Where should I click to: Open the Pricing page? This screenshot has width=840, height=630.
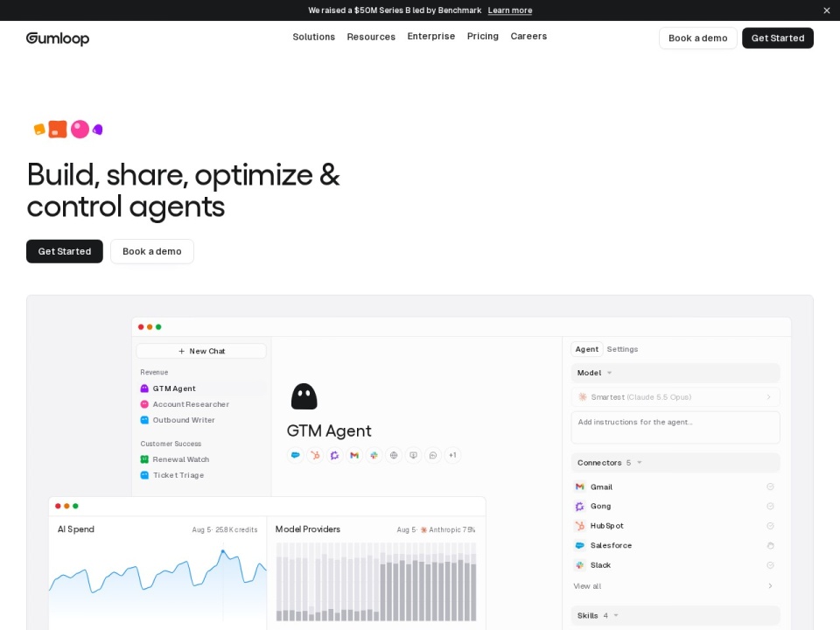tap(483, 36)
